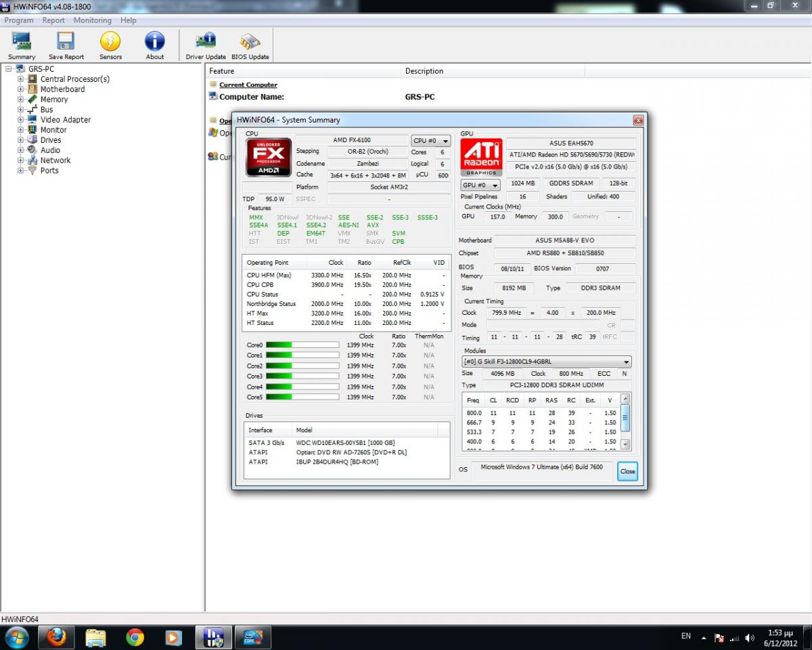Click the Memory module icon in tree
812x650 pixels.
click(x=32, y=100)
